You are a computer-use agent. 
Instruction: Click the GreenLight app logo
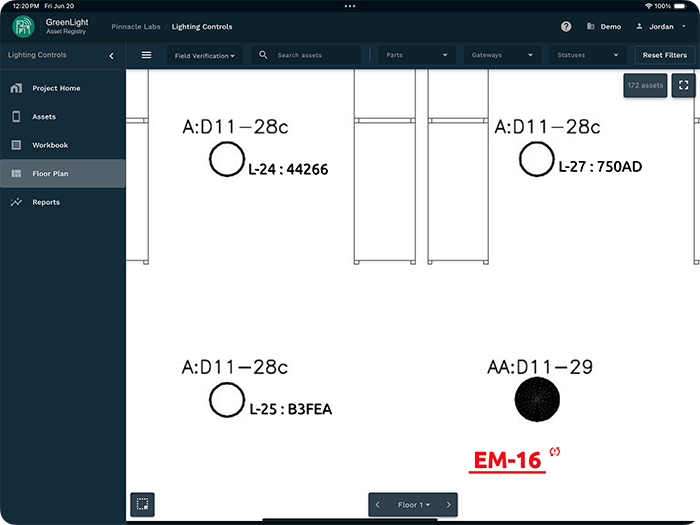(23, 26)
